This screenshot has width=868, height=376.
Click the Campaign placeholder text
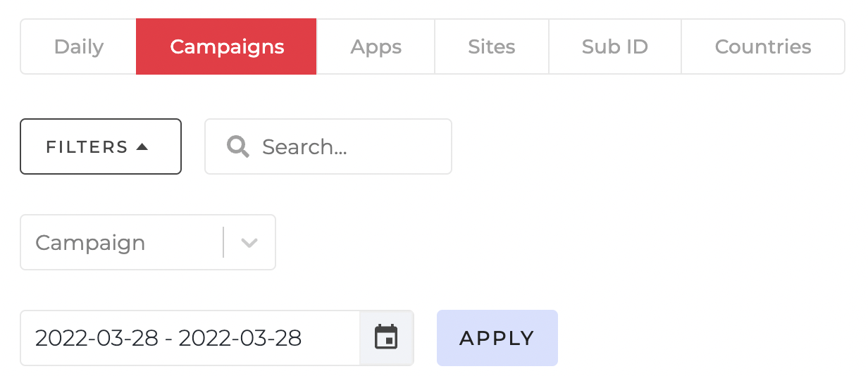point(90,243)
